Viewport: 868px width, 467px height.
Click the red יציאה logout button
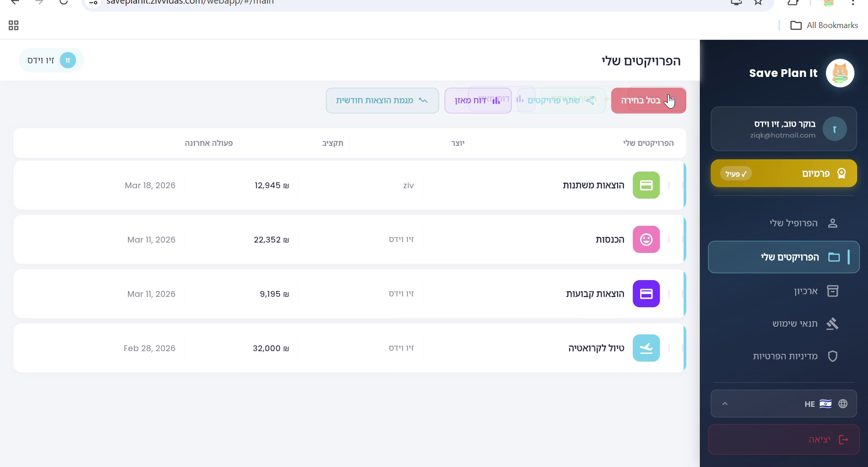tap(783, 439)
